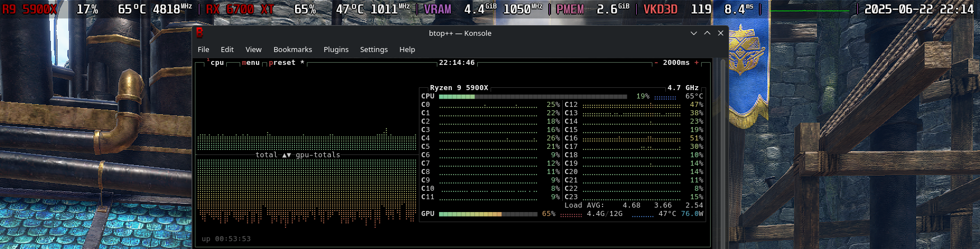This screenshot has height=249, width=980.
Task: Select core C7 row in btop
Action: (x=491, y=163)
